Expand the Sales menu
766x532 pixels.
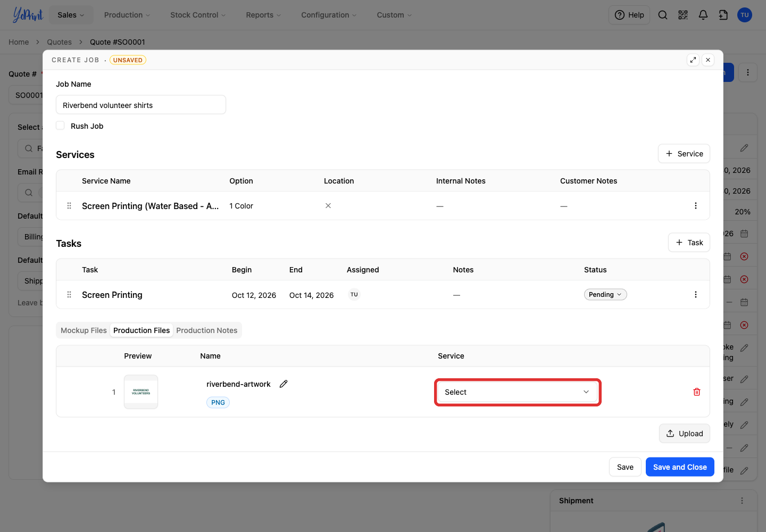click(x=71, y=15)
